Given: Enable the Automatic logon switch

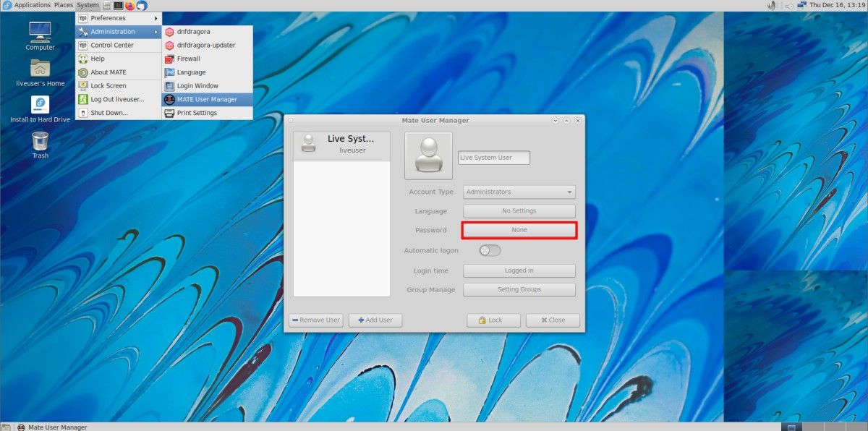Looking at the screenshot, I should point(489,250).
